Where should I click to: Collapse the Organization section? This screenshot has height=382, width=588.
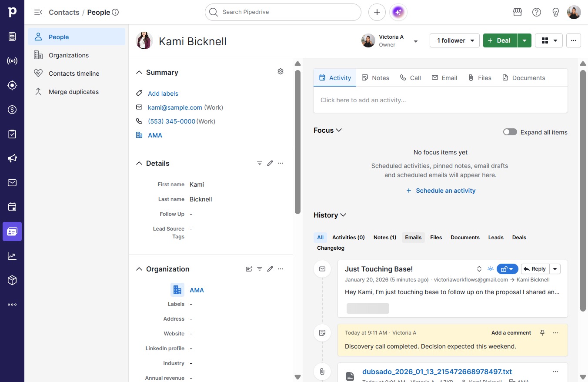(139, 269)
